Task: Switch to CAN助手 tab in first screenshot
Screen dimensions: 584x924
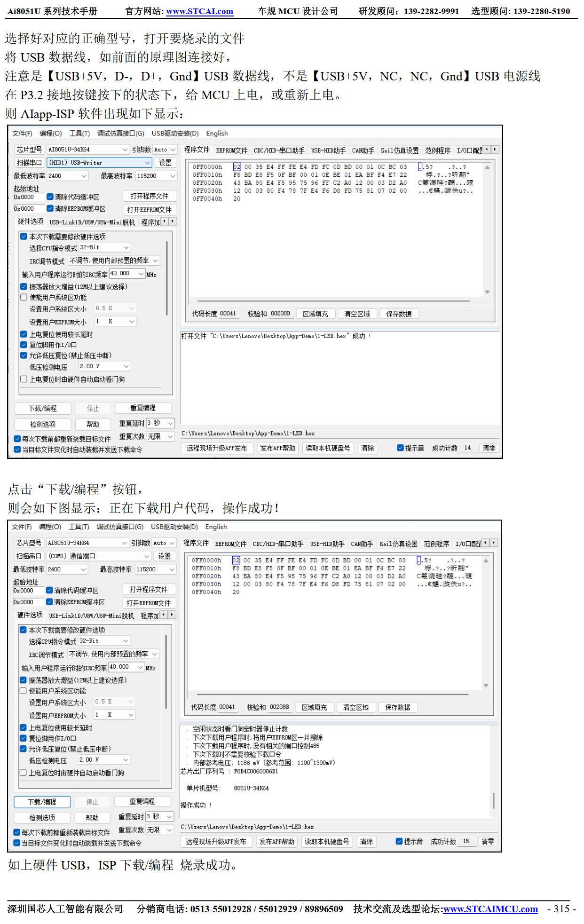Action: 363,150
